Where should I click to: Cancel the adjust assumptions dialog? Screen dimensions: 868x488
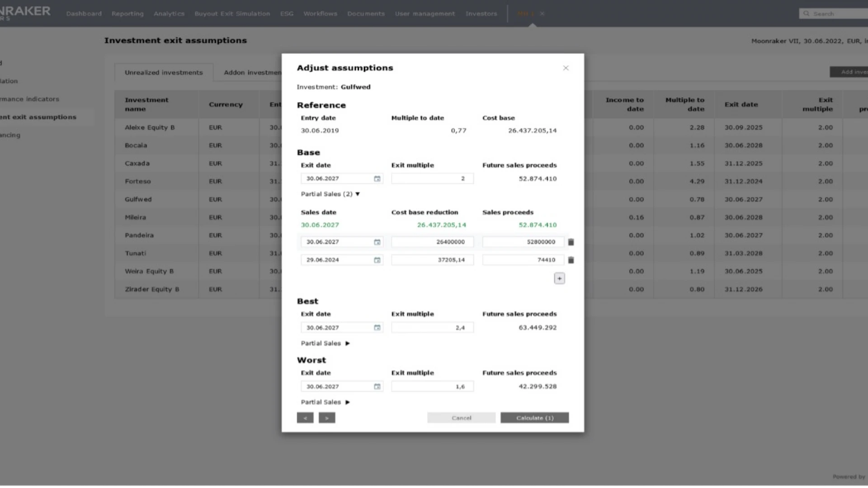461,418
